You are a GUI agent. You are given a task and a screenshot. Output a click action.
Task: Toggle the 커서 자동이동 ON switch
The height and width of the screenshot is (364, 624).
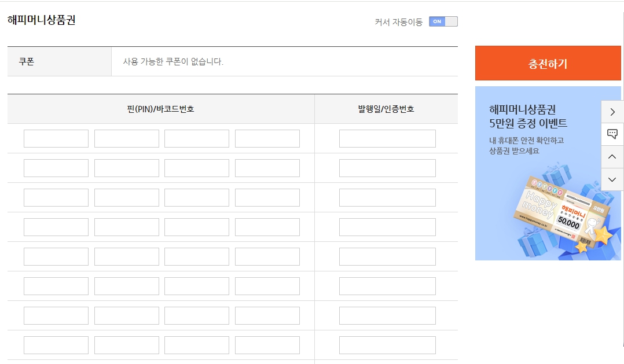click(443, 21)
